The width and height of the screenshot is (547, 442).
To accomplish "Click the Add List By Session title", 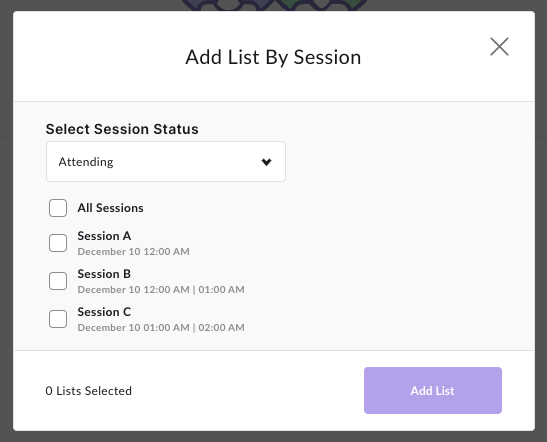I will pos(273,57).
